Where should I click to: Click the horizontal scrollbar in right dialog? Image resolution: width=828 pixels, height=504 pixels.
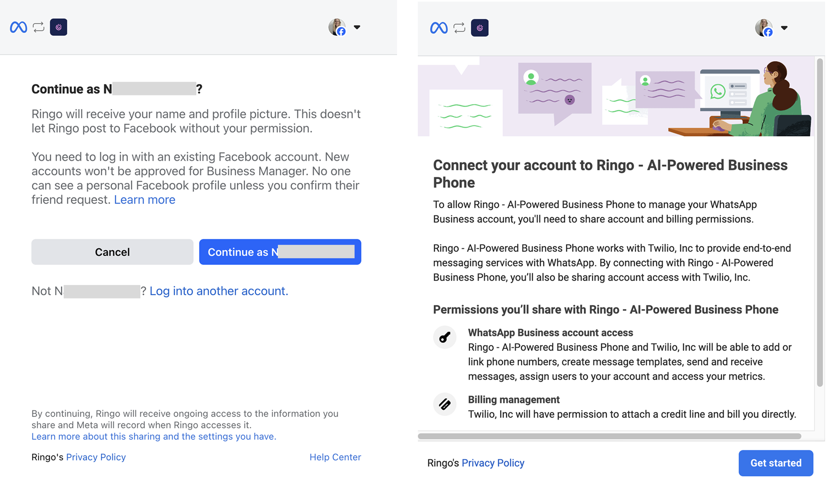609,436
